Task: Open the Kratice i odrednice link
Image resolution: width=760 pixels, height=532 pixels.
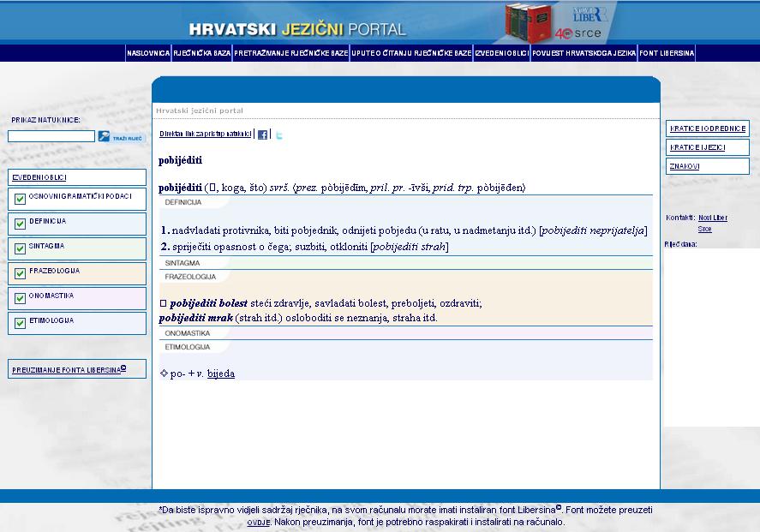Action: [x=708, y=129]
